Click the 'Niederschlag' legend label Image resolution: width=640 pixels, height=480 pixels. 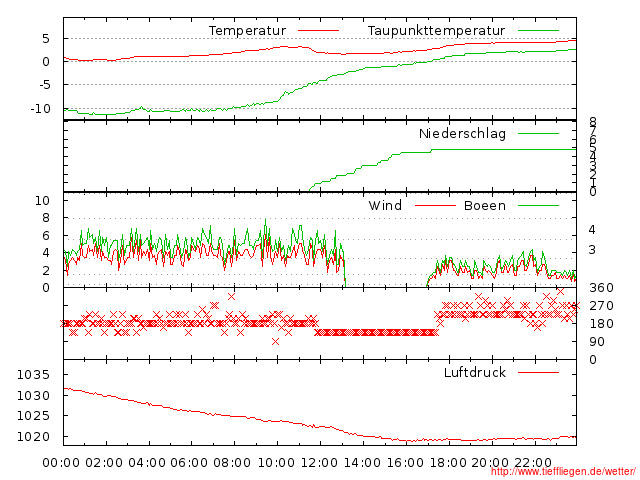click(462, 133)
